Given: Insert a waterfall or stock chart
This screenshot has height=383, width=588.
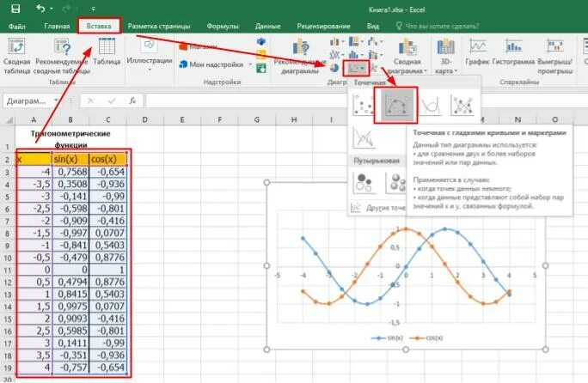Looking at the screenshot, I should tap(375, 41).
